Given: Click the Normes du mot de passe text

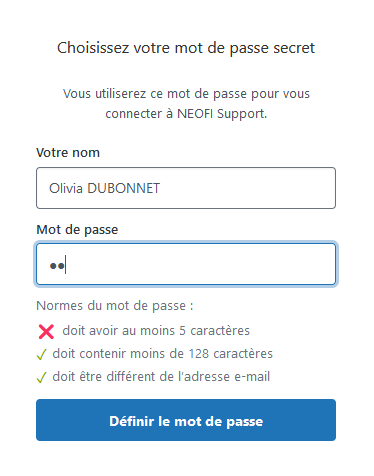Looking at the screenshot, I should pyautogui.click(x=115, y=306).
